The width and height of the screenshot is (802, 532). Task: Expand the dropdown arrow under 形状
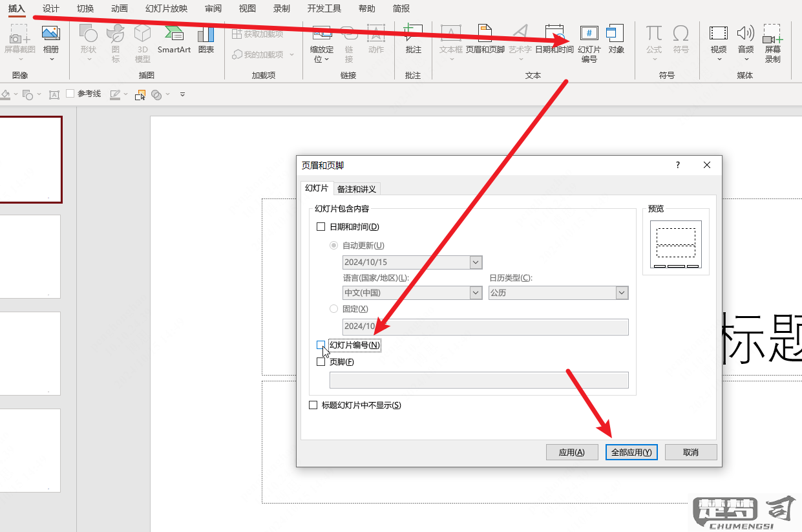point(89,59)
